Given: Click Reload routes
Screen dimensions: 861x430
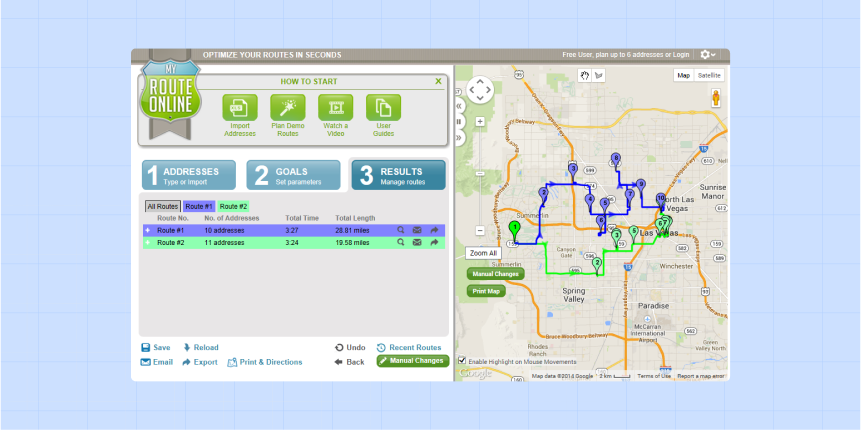Looking at the screenshot, I should (x=200, y=348).
